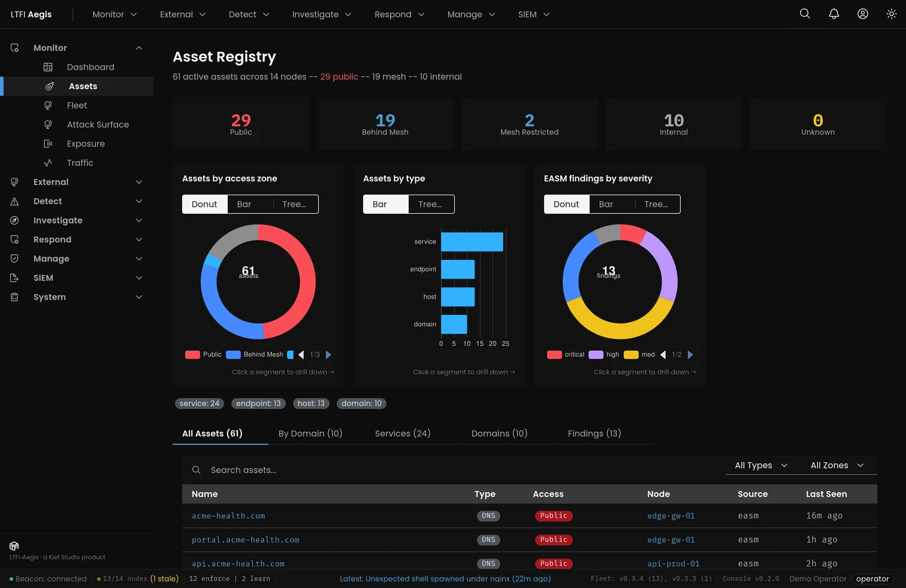The height and width of the screenshot is (588, 906).
Task: Go to next severity legend page
Action: click(690, 354)
